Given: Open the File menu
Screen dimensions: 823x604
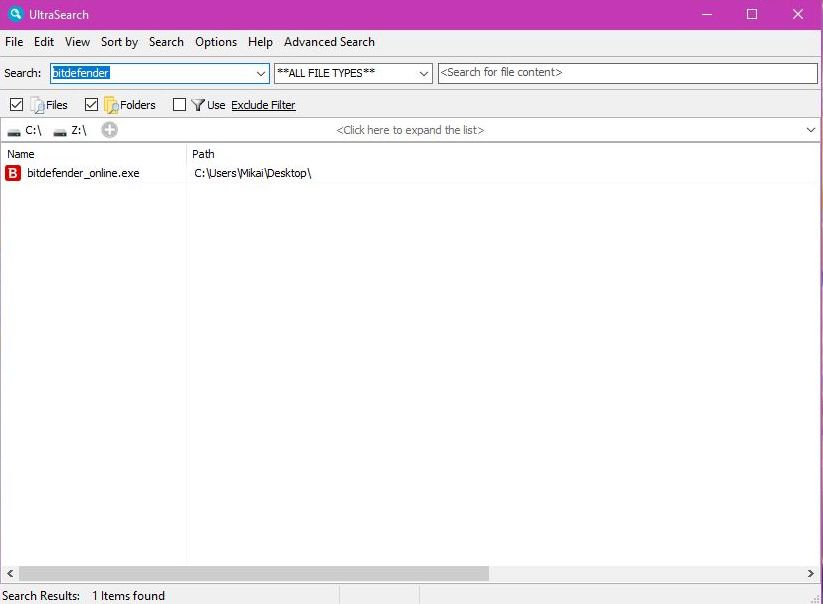Looking at the screenshot, I should coord(14,42).
